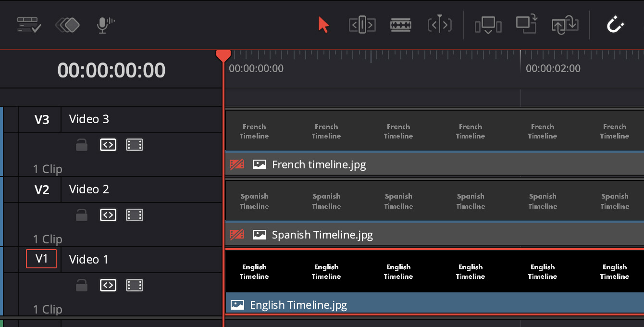Click the V3 track destination button
Viewport: 644px width, 327px height.
click(42, 119)
